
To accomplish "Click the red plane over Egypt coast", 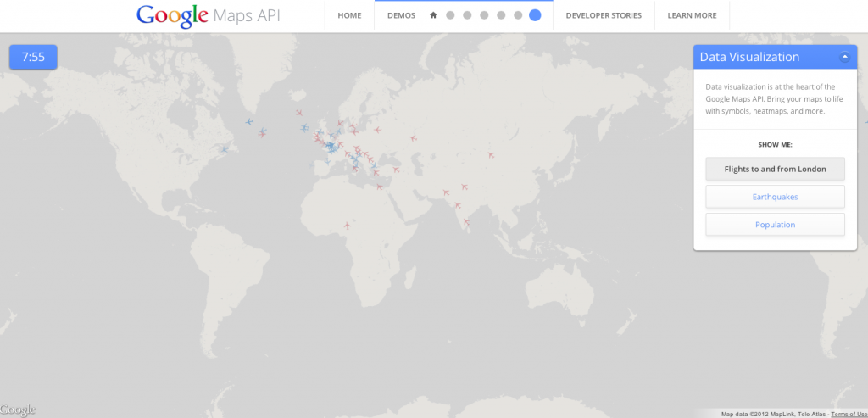I will (x=380, y=187).
